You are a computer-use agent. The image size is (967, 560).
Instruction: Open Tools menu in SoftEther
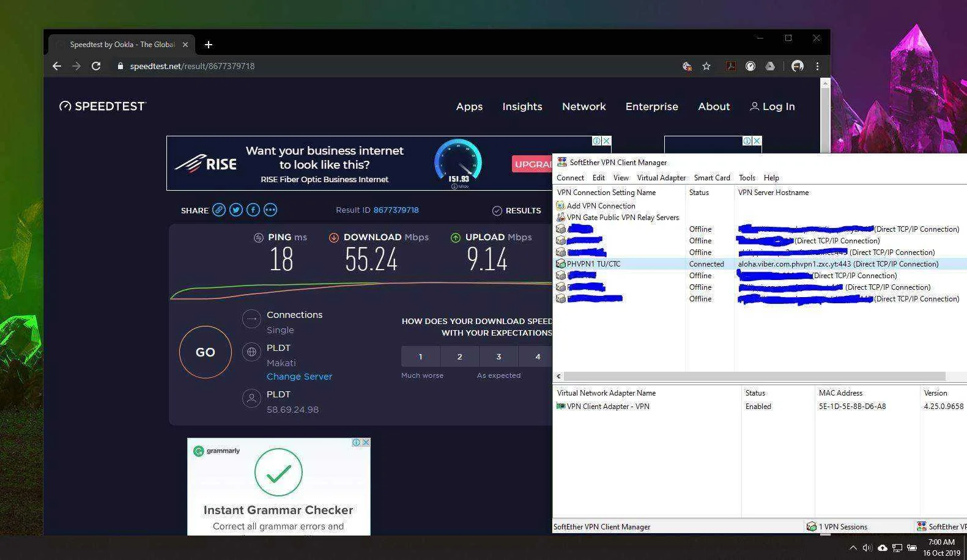click(747, 178)
